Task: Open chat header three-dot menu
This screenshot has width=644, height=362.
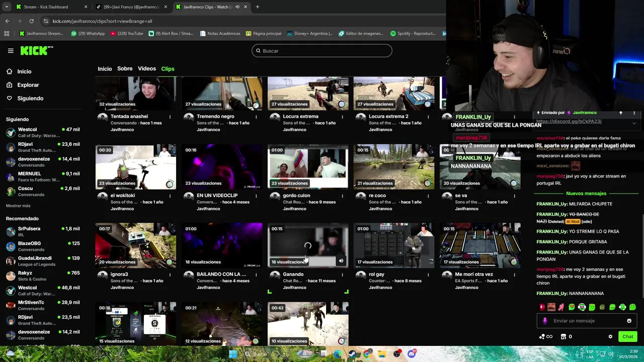Action: (634, 113)
